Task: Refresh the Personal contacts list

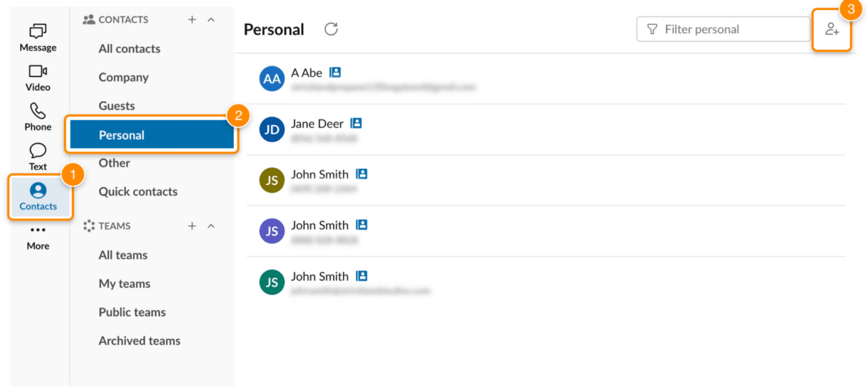Action: (x=331, y=29)
